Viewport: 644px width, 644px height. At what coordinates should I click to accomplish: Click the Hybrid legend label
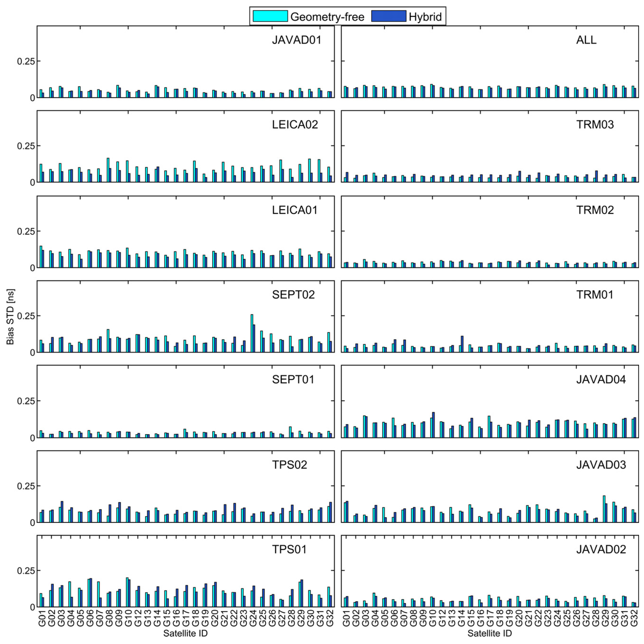pyautogui.click(x=425, y=17)
